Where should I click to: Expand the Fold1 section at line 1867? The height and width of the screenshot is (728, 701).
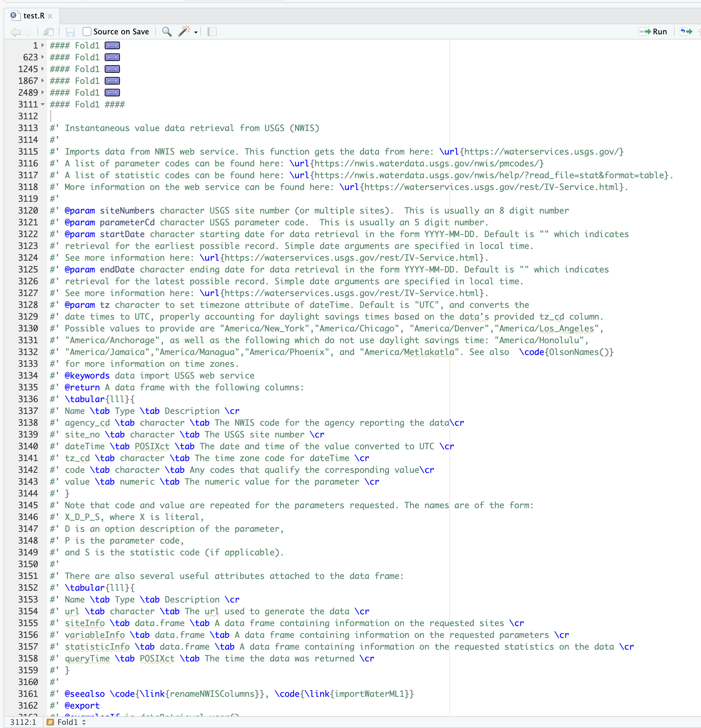[x=42, y=80]
